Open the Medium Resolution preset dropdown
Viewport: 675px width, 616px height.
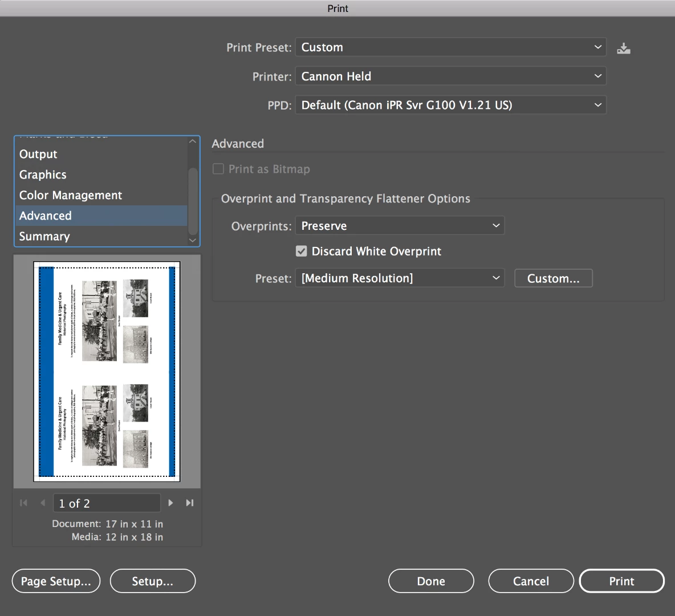[x=400, y=278]
